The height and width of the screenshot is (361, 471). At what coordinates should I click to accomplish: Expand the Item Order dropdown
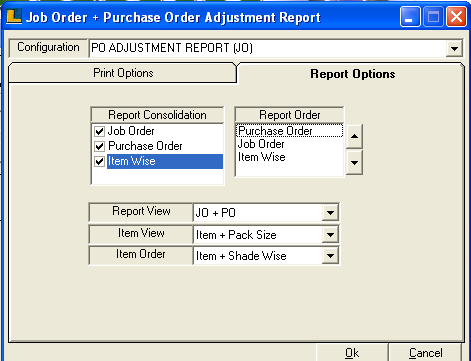pos(330,256)
